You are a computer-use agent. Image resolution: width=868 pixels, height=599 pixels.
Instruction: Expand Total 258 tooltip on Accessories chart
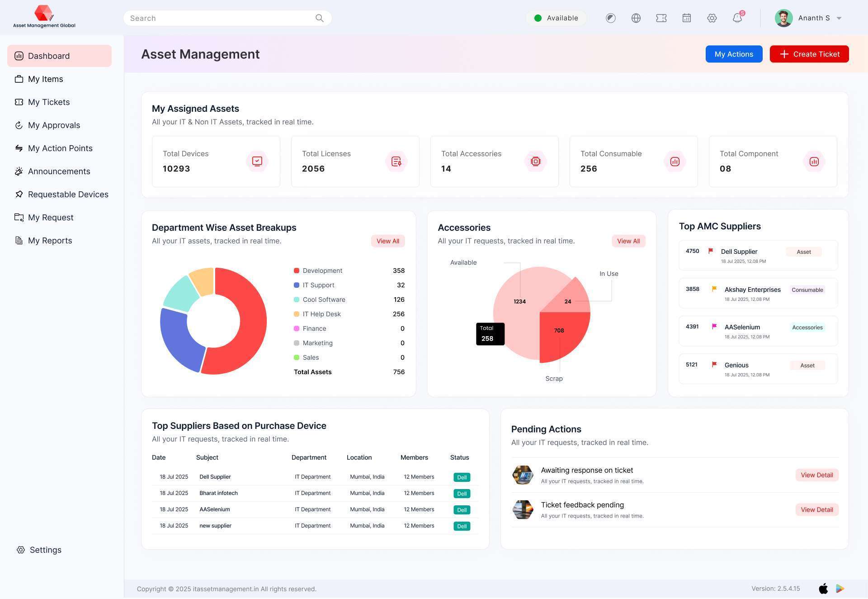coord(490,333)
